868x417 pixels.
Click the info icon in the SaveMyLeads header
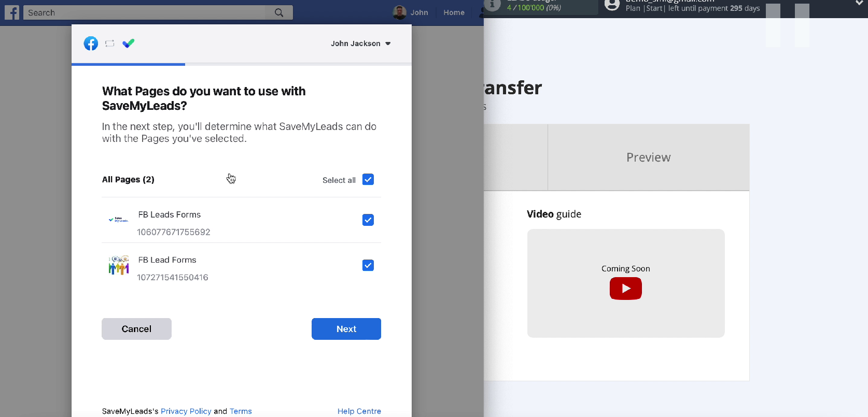click(x=492, y=5)
